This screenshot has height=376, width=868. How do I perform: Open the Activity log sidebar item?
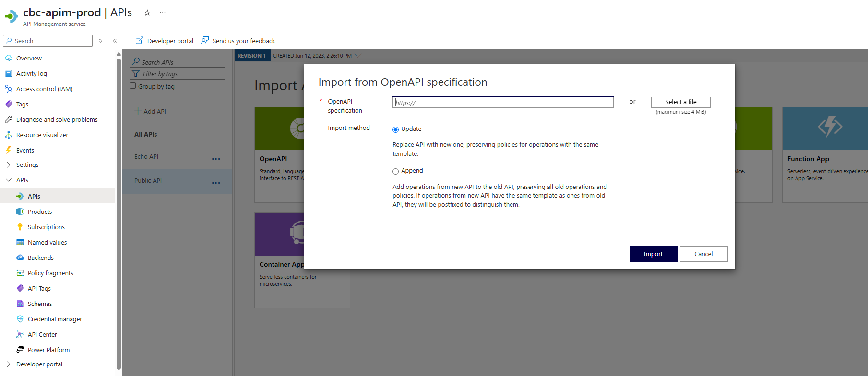click(31, 73)
